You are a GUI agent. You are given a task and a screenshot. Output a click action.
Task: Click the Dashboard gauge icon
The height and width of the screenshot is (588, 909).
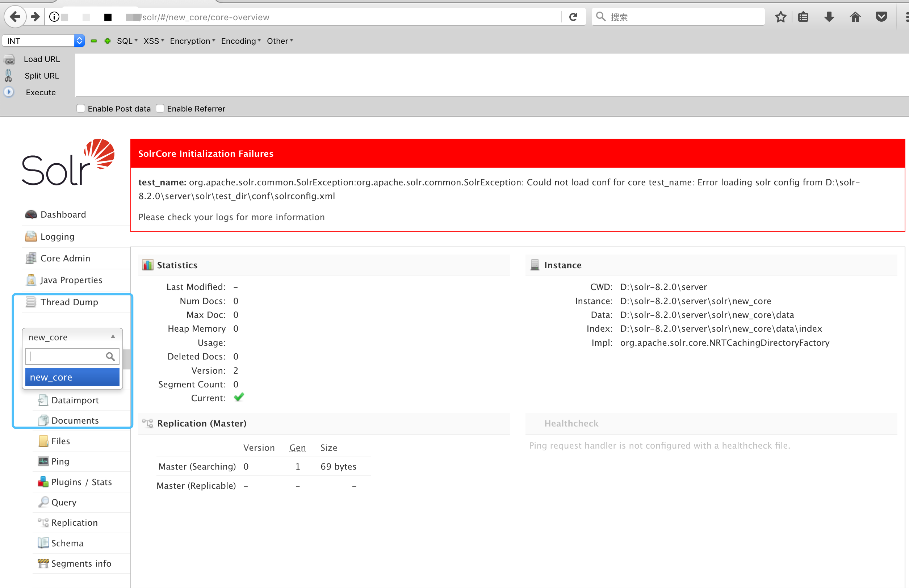[31, 215]
